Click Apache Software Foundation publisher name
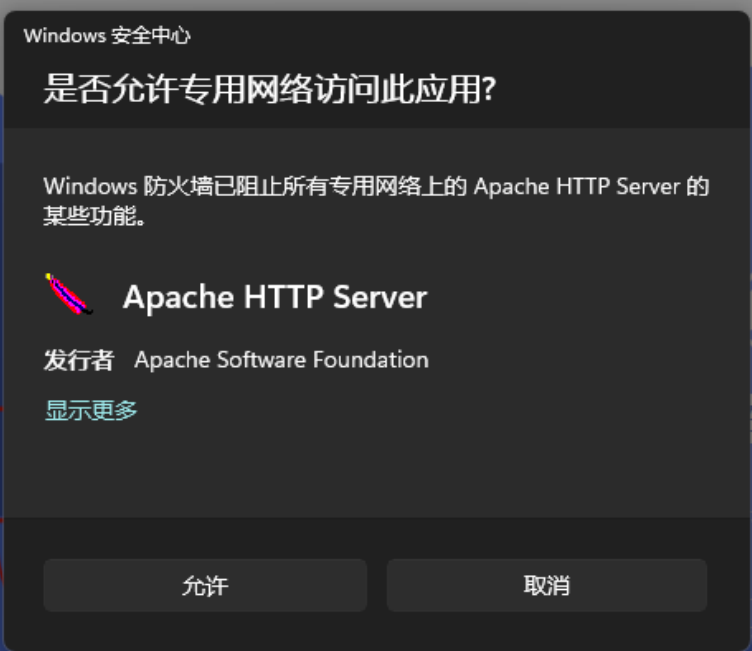752x651 pixels. coord(281,360)
